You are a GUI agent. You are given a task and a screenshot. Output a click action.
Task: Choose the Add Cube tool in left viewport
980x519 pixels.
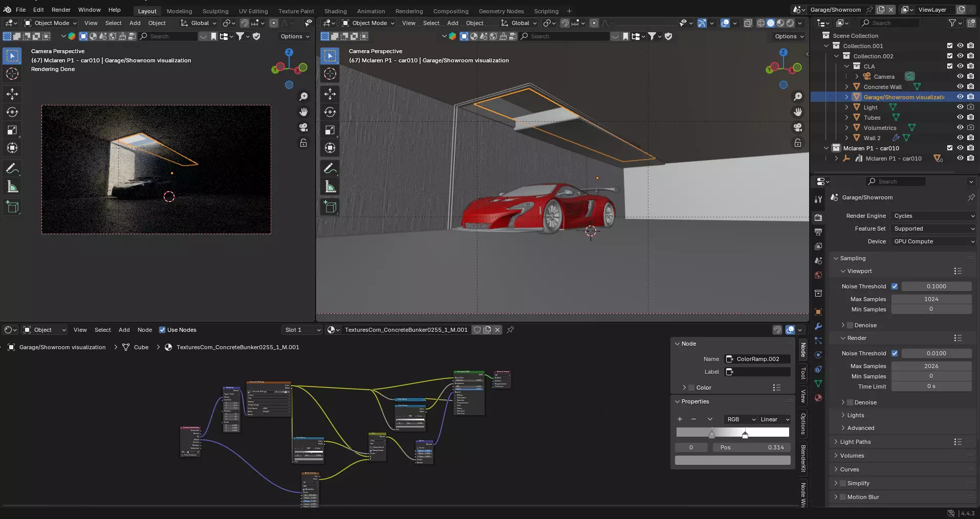point(12,207)
